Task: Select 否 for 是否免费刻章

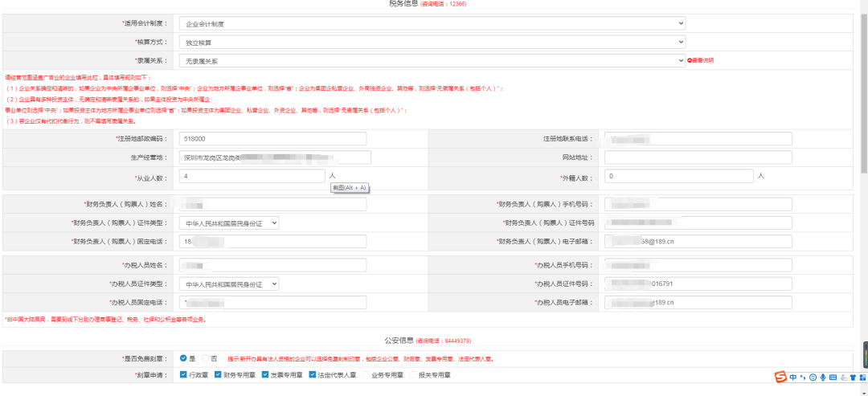Action: 206,358
